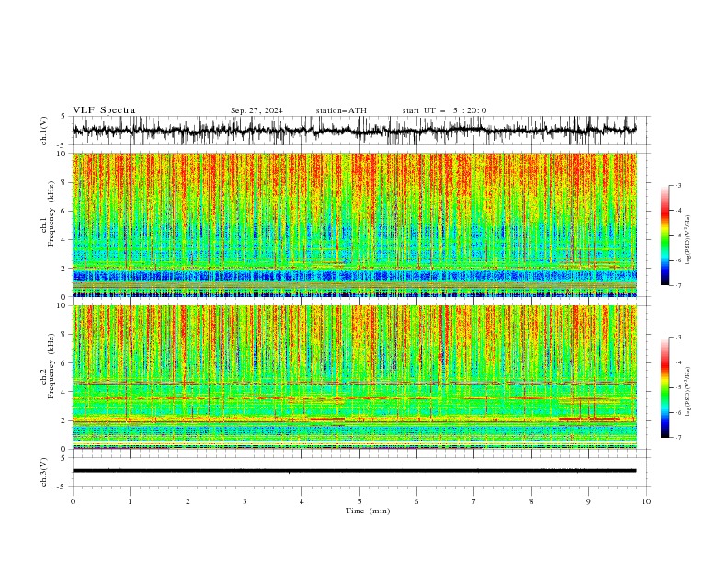Click the ch.2 frequency axis '6' tick

pyautogui.click(x=63, y=363)
